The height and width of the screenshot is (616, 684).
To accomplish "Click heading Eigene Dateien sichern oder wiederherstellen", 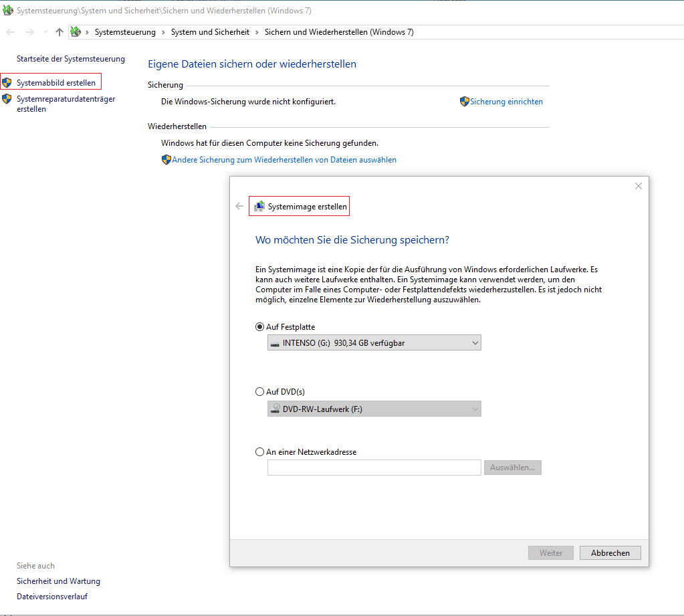I will [252, 64].
